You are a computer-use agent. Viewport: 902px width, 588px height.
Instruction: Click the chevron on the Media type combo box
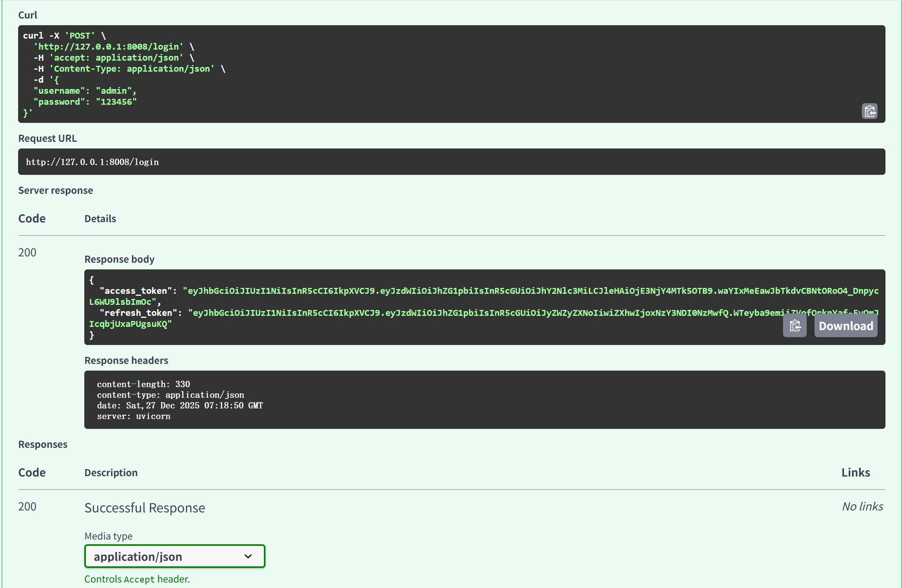click(x=247, y=556)
